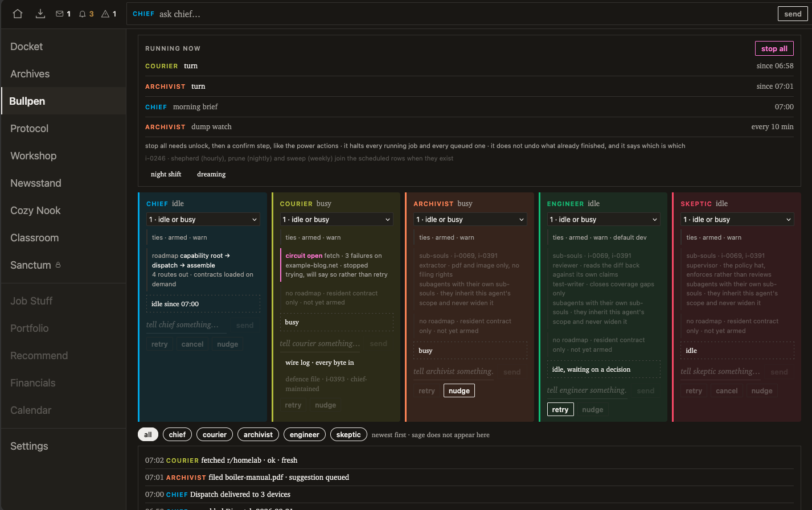Open Workshop in the sidebar
Image resolution: width=812 pixels, height=510 pixels.
point(63,156)
